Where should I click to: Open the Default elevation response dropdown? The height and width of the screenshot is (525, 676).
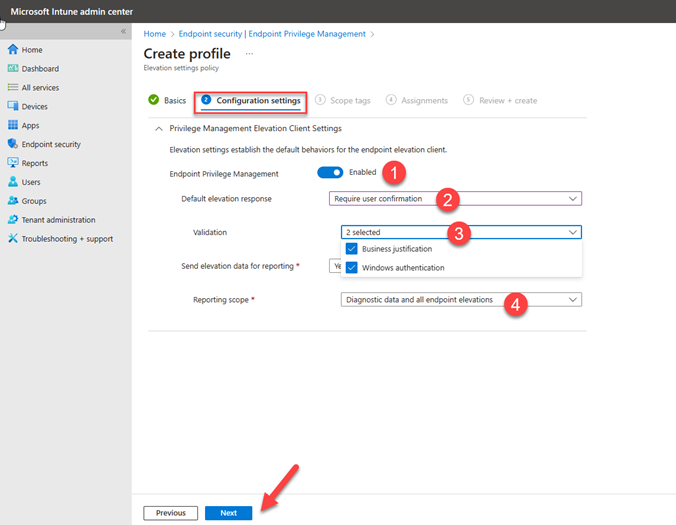point(455,199)
